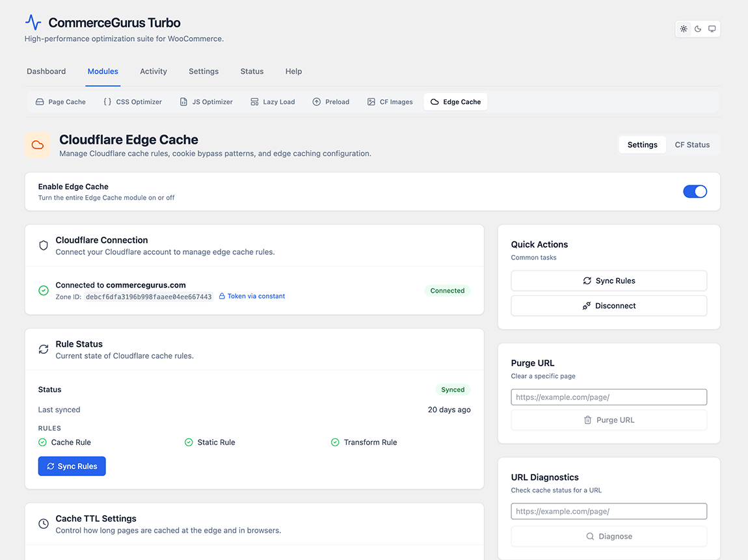Click the blue Sync Rules button
This screenshot has width=748, height=560.
pos(72,466)
